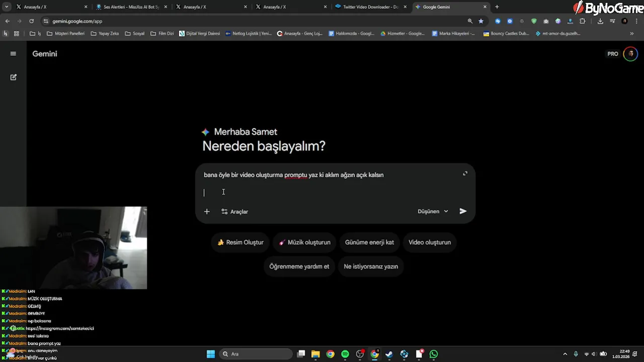Switch to Ses Alertleri - MissXss tab
This screenshot has height=362, width=644.
click(x=131, y=7)
